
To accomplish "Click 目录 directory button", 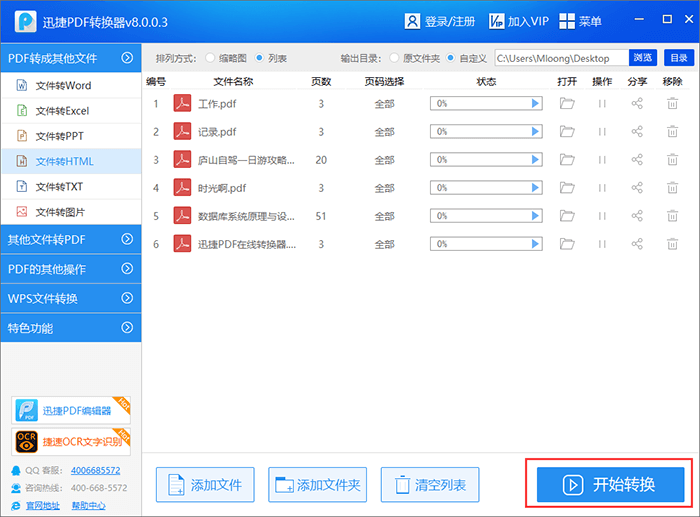I will tap(679, 58).
